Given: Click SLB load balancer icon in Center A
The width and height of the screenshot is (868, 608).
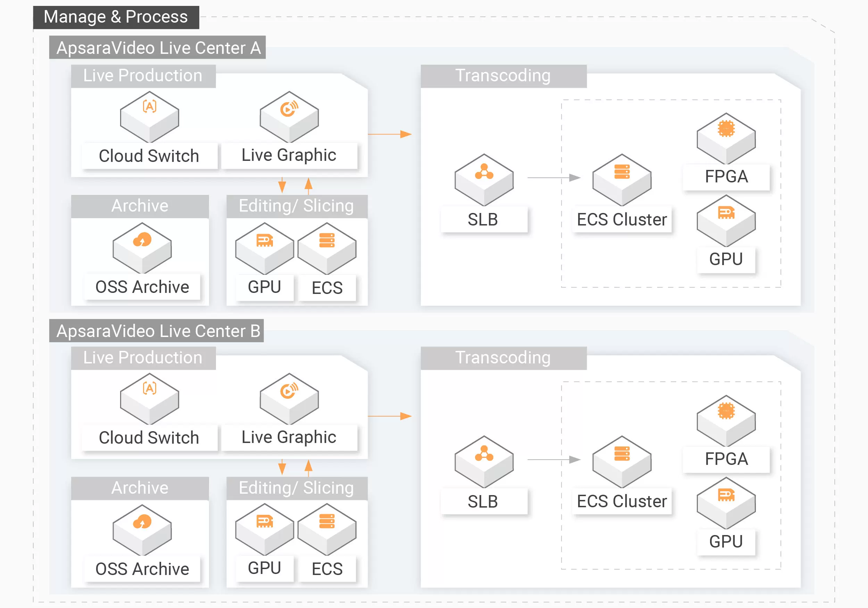Looking at the screenshot, I should coord(484,179).
